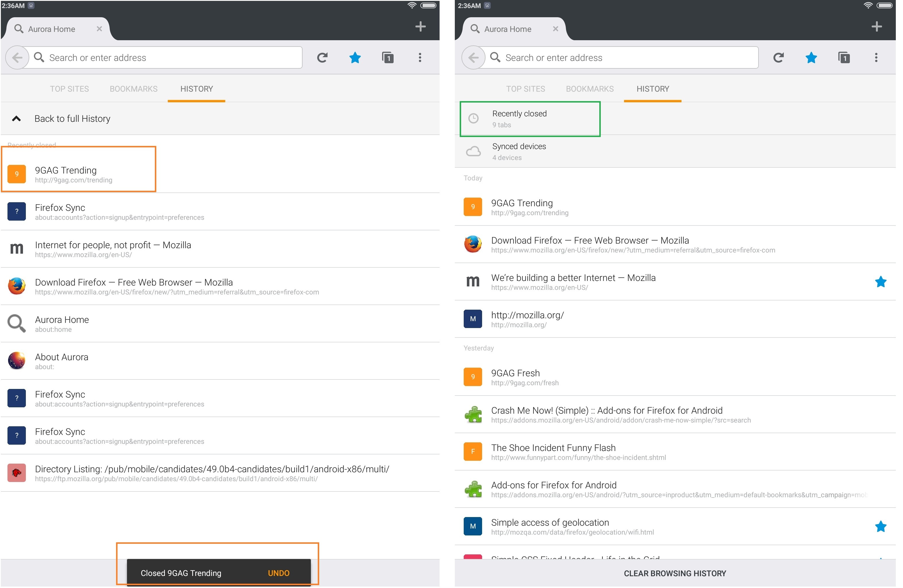This screenshot has width=903, height=588.
Task: Open three-dot menu in left screenshot
Action: tap(420, 58)
